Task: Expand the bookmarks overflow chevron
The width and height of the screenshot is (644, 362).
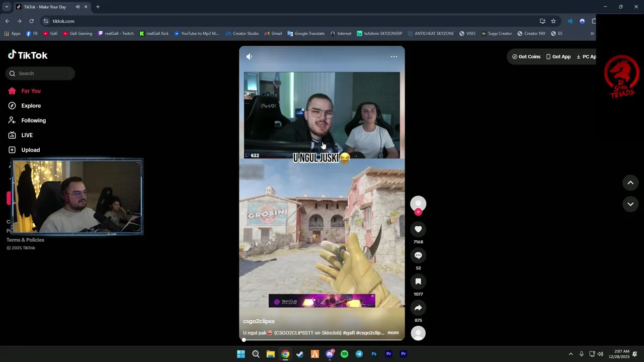Action: 592,34
